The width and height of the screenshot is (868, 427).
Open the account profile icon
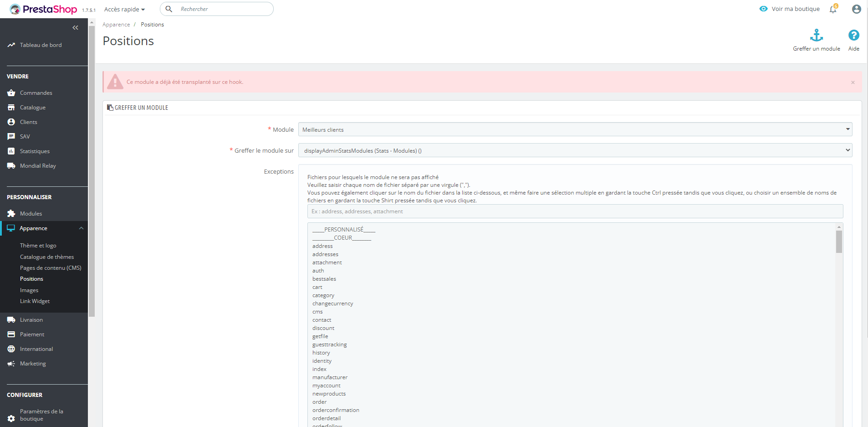[856, 9]
